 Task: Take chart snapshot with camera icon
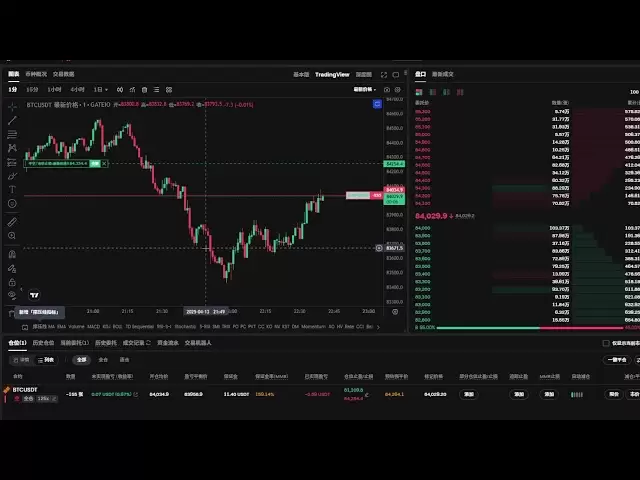tap(387, 90)
